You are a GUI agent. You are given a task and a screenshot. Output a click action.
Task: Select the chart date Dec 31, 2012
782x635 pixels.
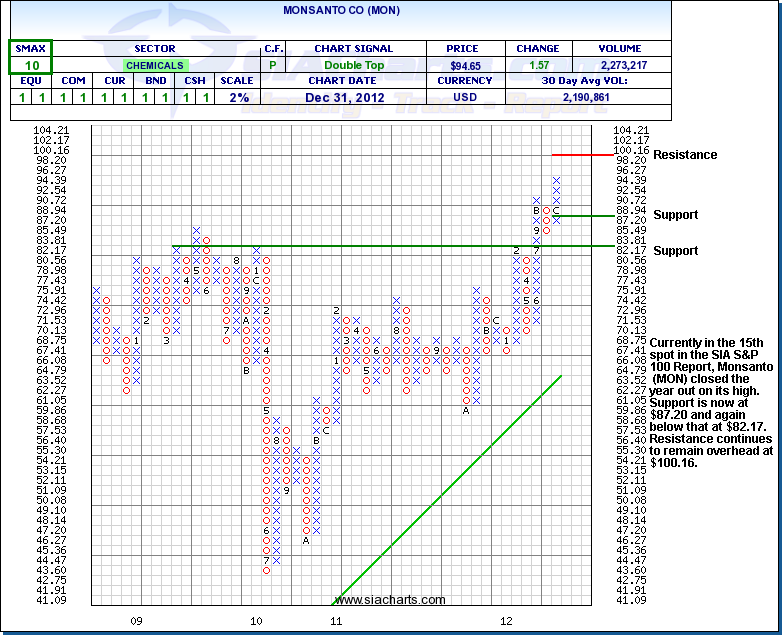pos(353,98)
